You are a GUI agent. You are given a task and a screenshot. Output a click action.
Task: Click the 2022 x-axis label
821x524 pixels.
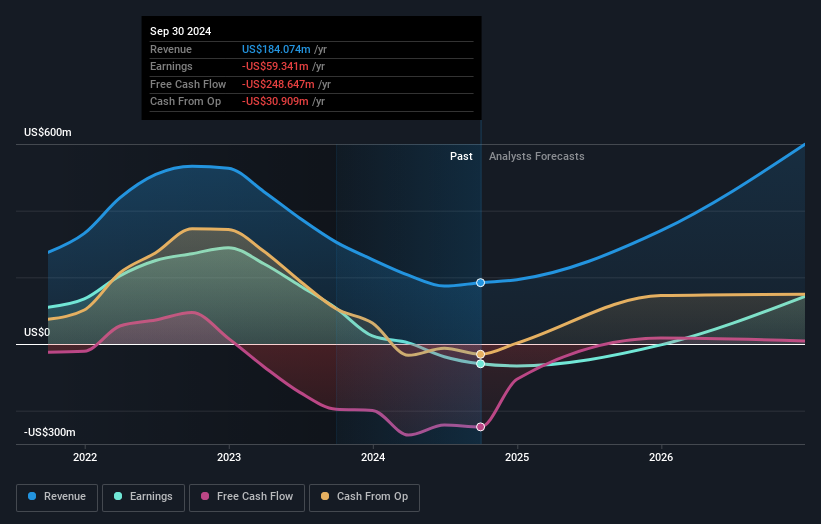85,458
